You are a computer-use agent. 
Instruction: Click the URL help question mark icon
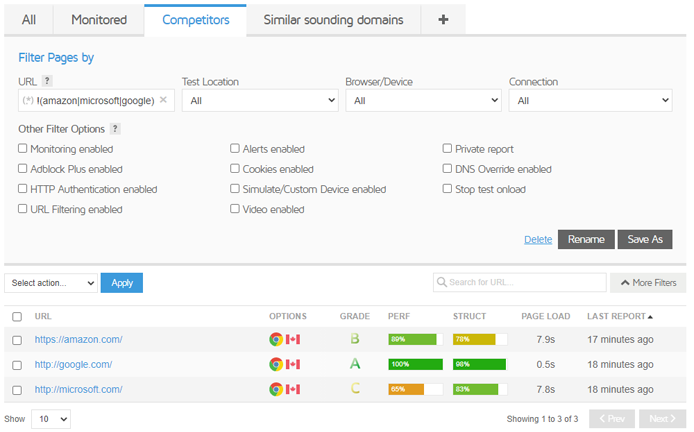[47, 81]
